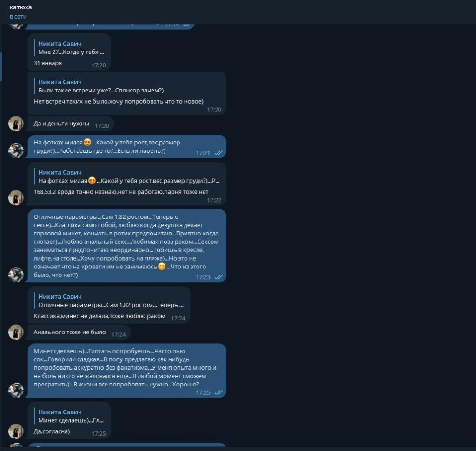Click the Никита Савич name in first quote
Screen dimensions: 476x451
(x=60, y=44)
